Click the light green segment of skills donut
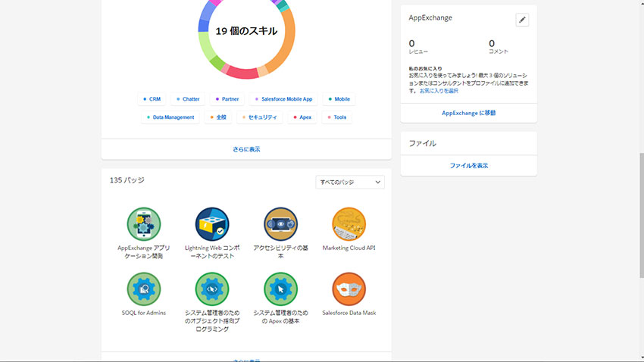 click(207, 47)
